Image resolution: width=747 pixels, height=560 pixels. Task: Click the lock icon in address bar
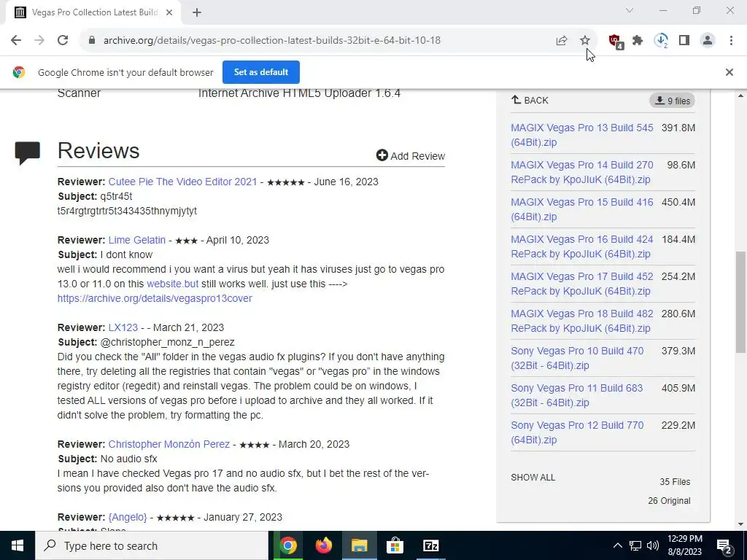92,41
